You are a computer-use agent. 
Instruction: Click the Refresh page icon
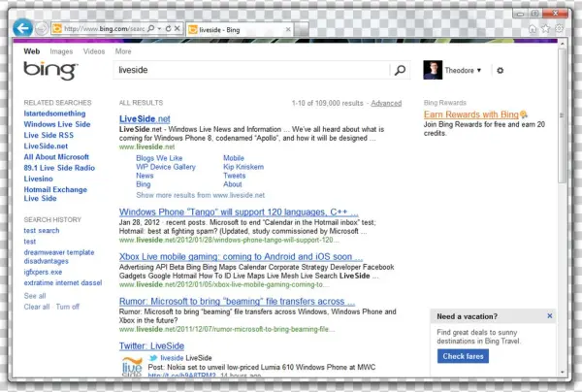pos(168,28)
